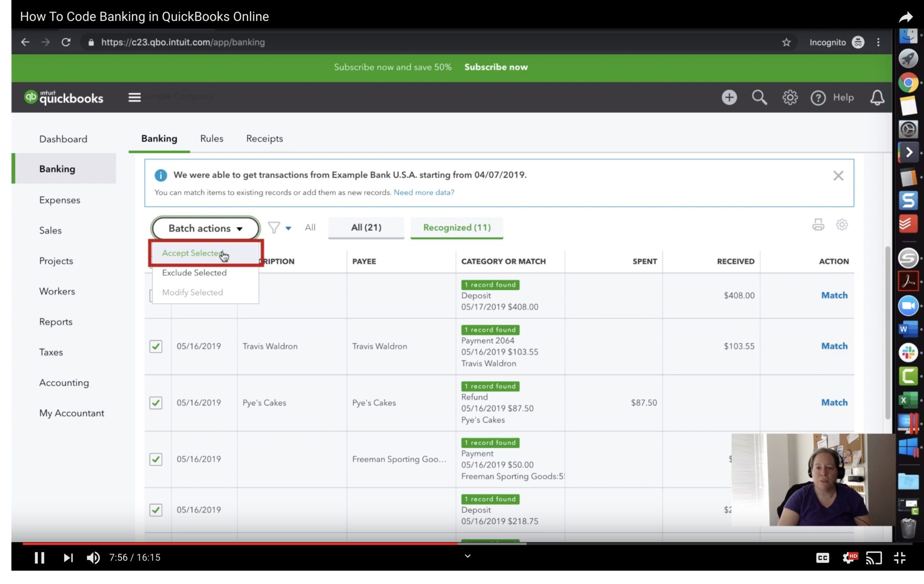Viewport: 924px width, 584px height.
Task: Pause the video
Action: [x=39, y=558]
